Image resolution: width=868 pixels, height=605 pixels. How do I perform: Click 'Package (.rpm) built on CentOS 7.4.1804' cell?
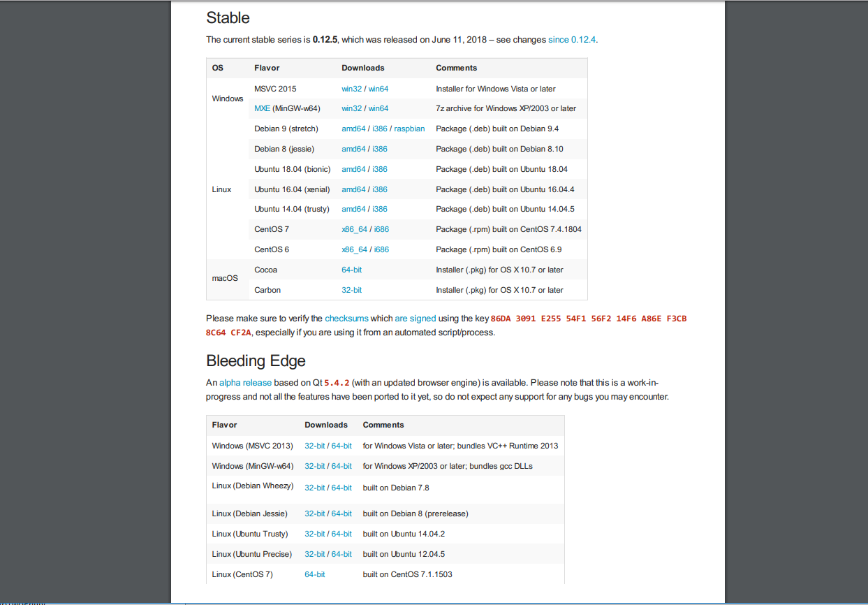tap(508, 229)
